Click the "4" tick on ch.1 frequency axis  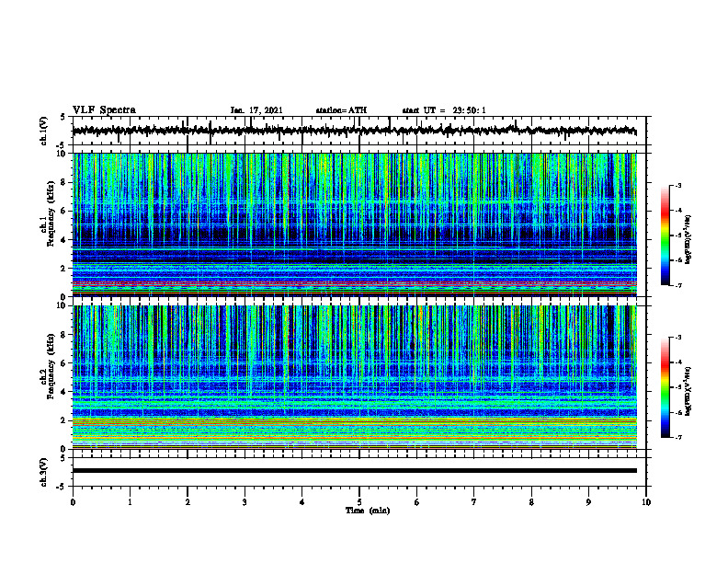click(63, 240)
